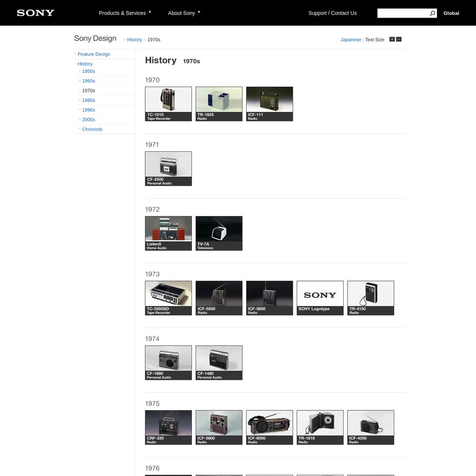476x476 pixels.
Task: Open the TR-1825 Radio thumbnail
Action: (219, 104)
